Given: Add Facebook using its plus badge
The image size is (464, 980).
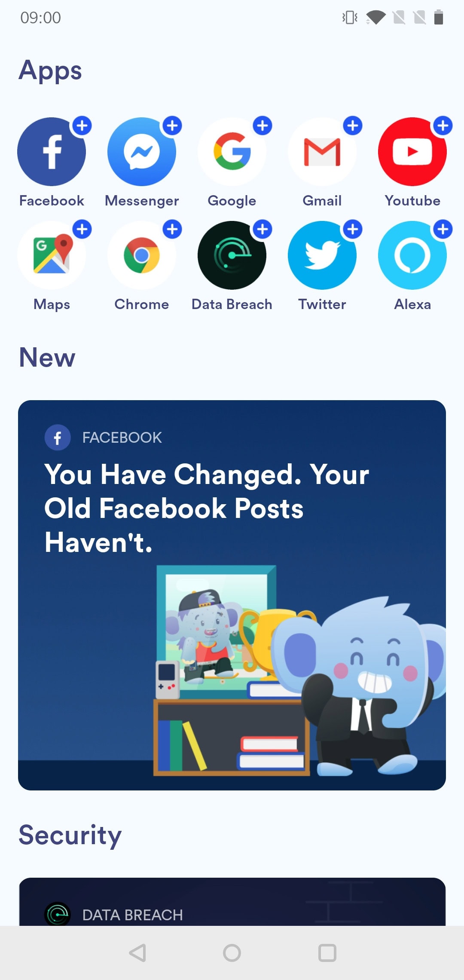Looking at the screenshot, I should click(x=82, y=126).
